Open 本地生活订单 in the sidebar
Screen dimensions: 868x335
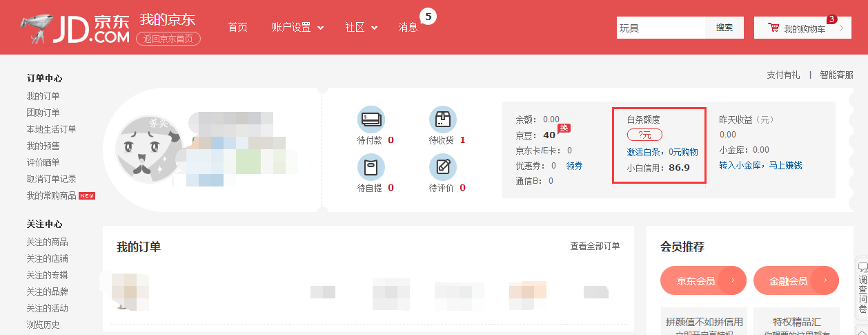51,129
